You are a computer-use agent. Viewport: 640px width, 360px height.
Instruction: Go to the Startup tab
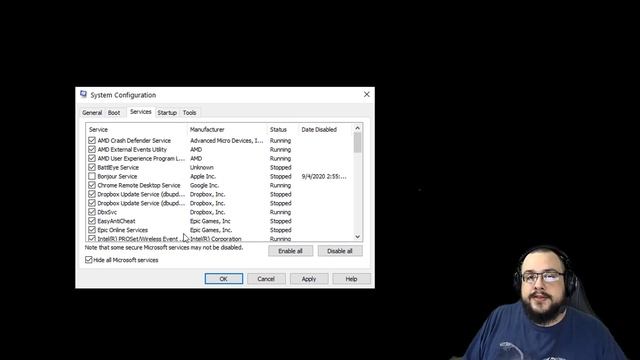point(167,113)
